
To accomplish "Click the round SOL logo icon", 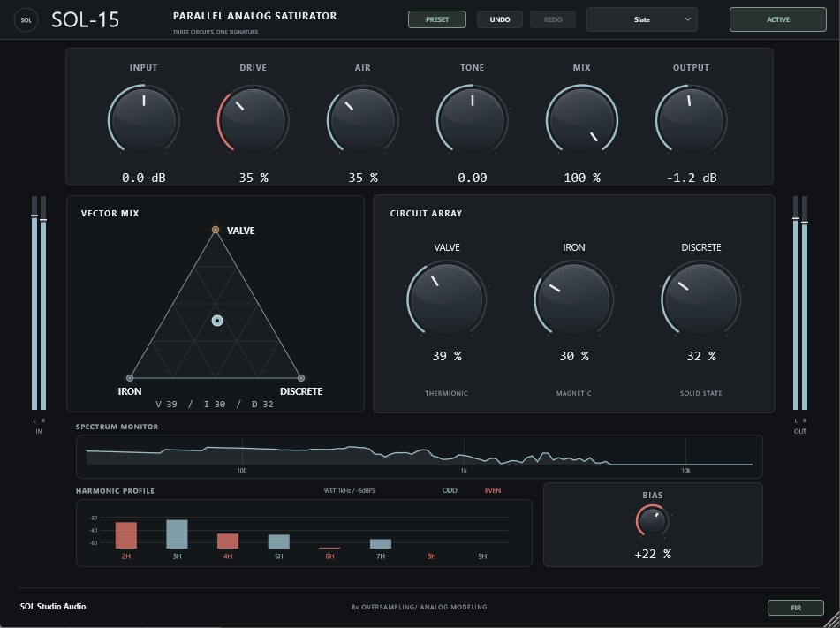I will click(26, 20).
